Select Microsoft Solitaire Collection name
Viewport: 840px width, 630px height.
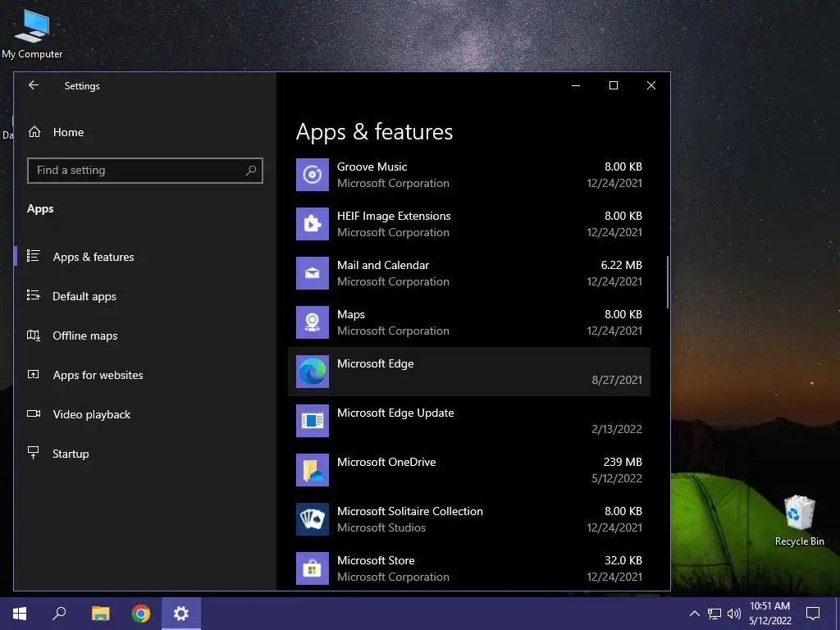coord(410,512)
